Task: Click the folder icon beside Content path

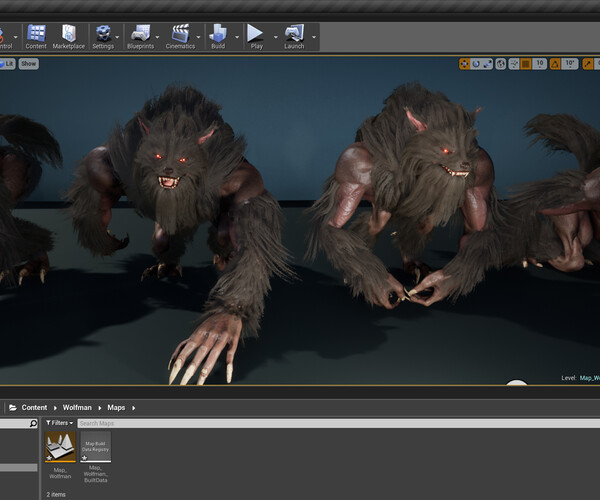Action: [13, 407]
